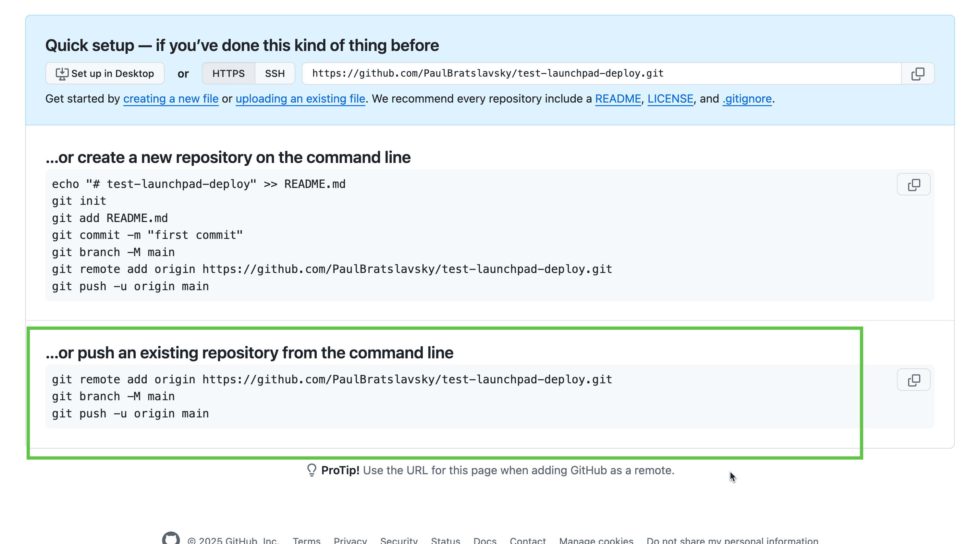Image resolution: width=980 pixels, height=544 pixels.
Task: Copy the push existing repository commands
Action: pyautogui.click(x=913, y=380)
